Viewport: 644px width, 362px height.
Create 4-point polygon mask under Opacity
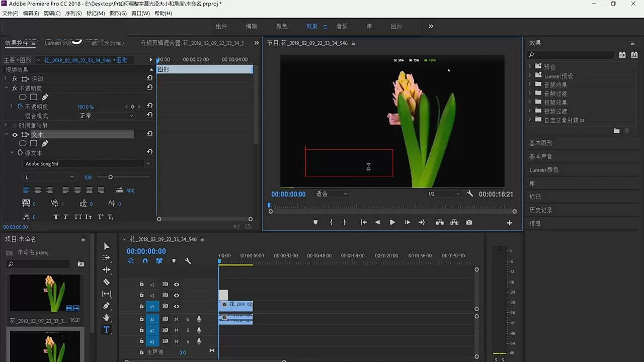34,97
